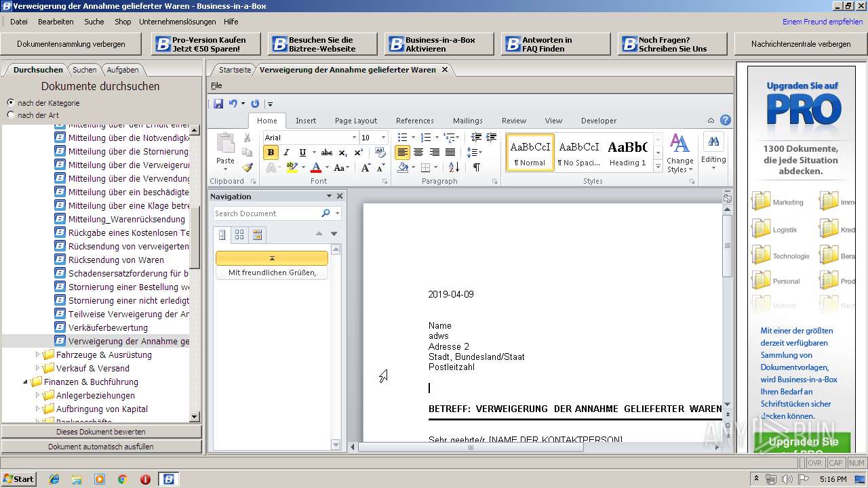This screenshot has width=868, height=488.
Task: Click the Borders icon
Action: click(x=425, y=167)
